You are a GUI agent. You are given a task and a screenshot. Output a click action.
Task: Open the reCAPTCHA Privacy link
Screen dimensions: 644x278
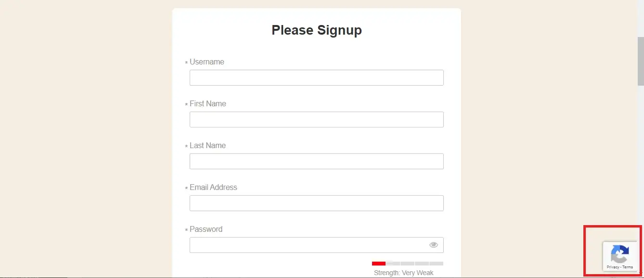[x=613, y=267]
